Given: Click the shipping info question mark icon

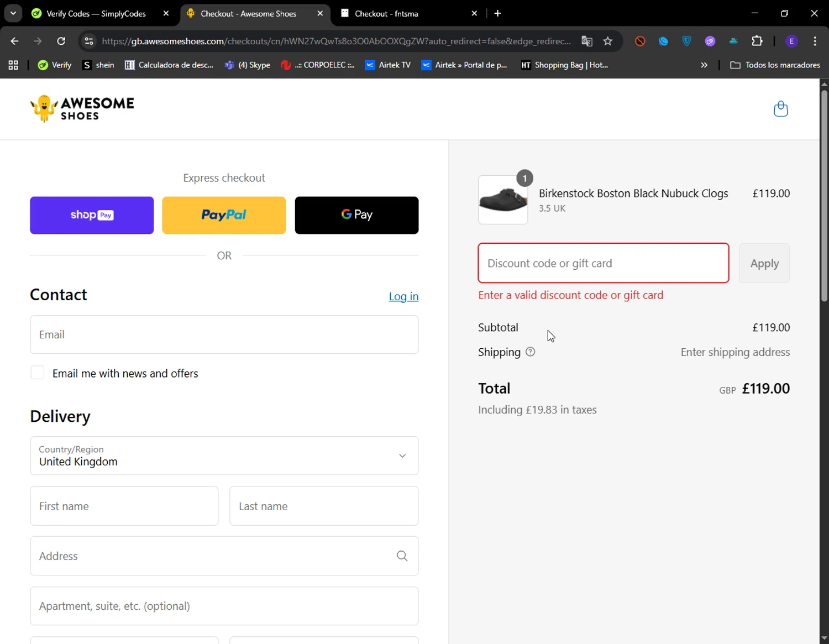Looking at the screenshot, I should (530, 352).
